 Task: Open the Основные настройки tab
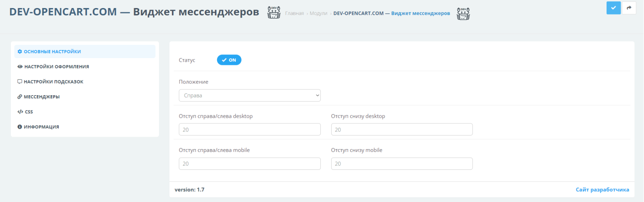85,52
